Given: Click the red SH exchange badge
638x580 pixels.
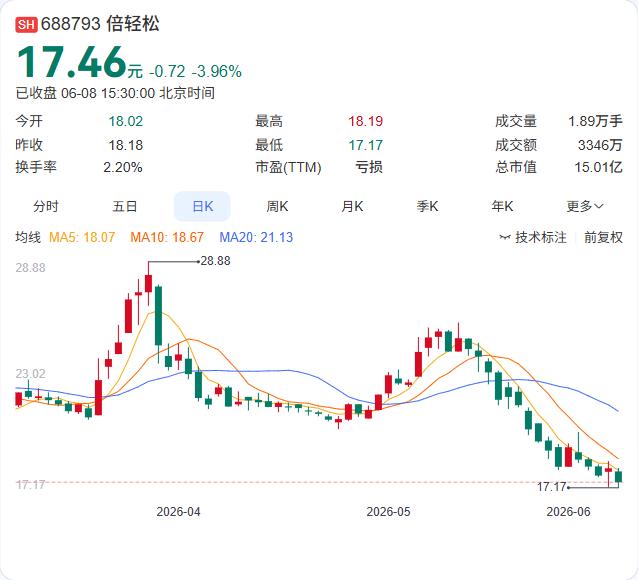Looking at the screenshot, I should click(26, 24).
